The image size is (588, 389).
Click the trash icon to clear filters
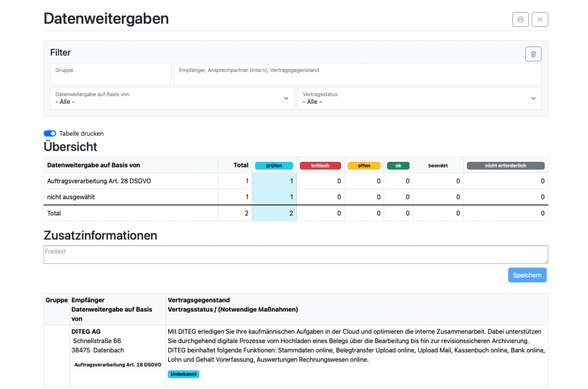point(533,54)
